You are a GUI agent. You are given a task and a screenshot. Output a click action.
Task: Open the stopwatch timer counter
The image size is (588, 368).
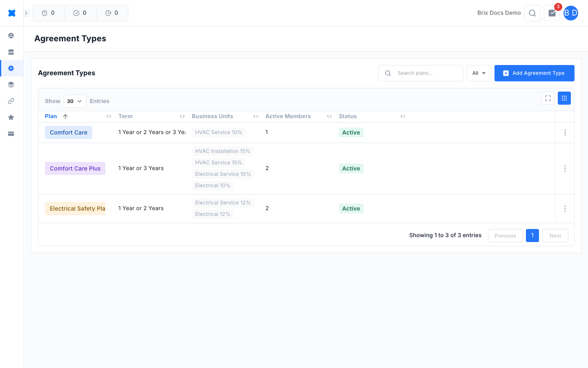point(49,13)
